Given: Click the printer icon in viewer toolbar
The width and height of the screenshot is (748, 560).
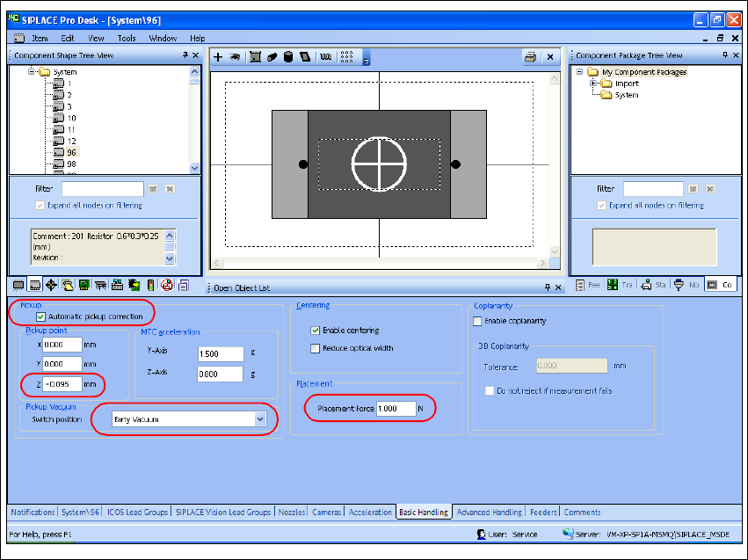Looking at the screenshot, I should tap(530, 57).
